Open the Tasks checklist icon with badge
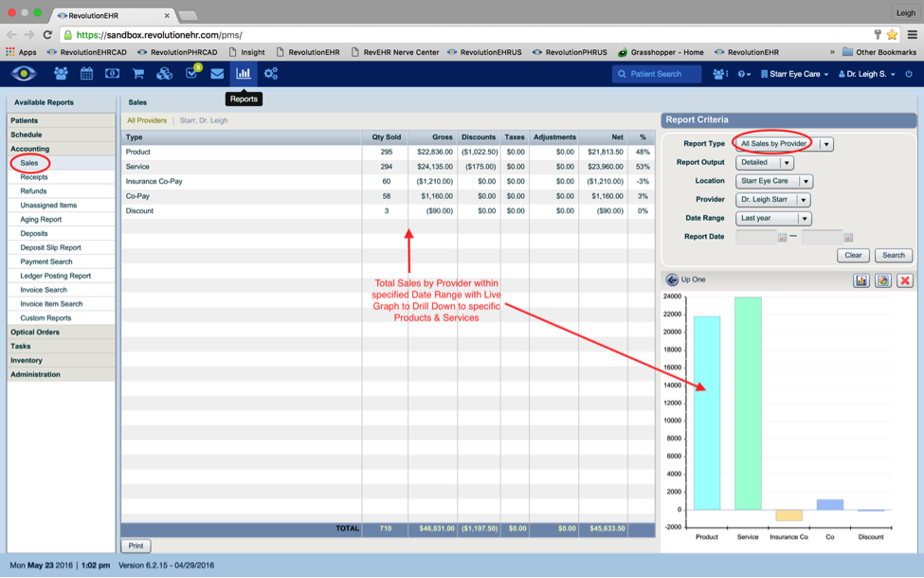924x578 pixels. click(191, 72)
